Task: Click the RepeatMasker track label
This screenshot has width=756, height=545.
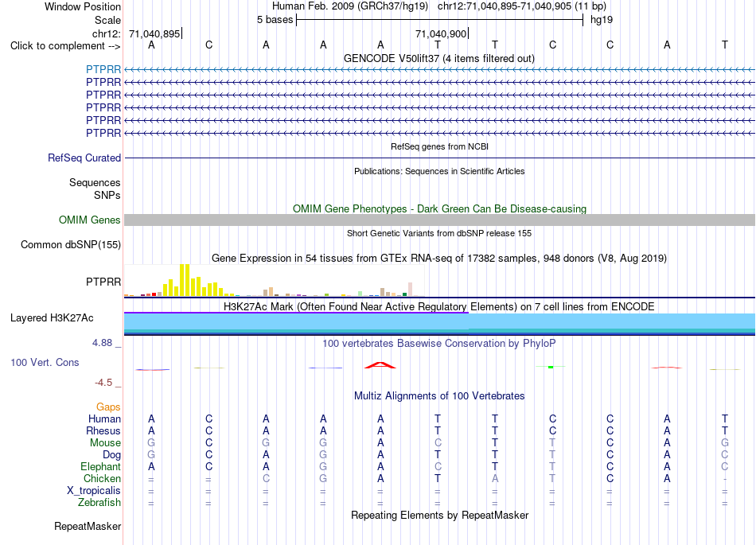Action: pos(88,526)
